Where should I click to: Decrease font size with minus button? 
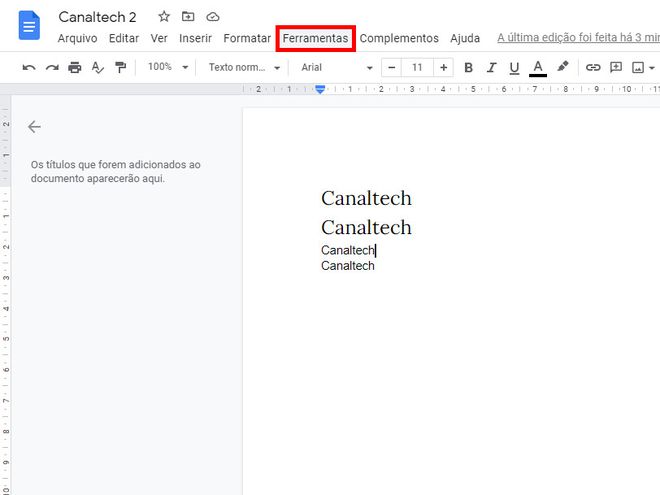391,67
